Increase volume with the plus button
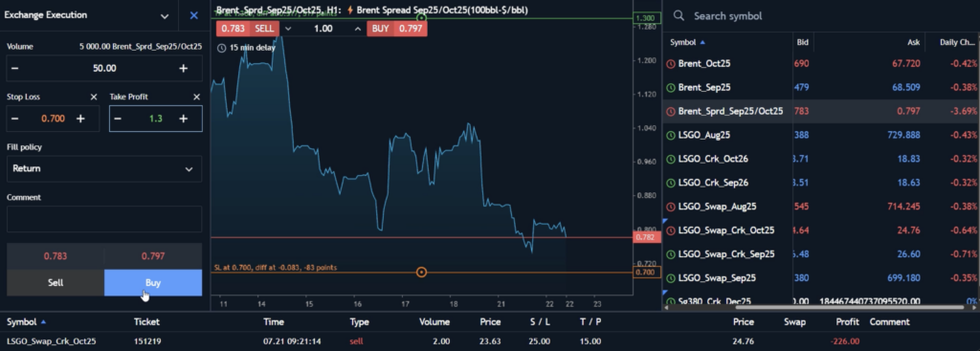The width and height of the screenshot is (980, 351). 183,68
